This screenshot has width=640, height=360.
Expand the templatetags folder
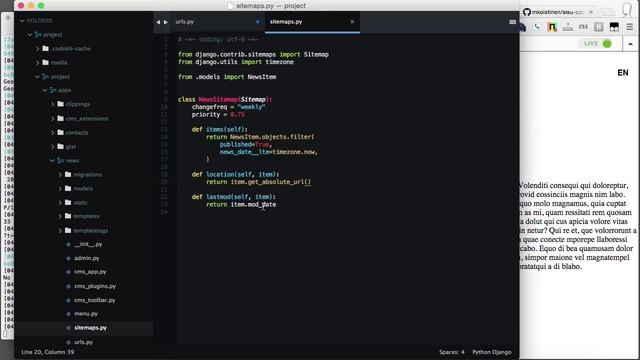60,231
